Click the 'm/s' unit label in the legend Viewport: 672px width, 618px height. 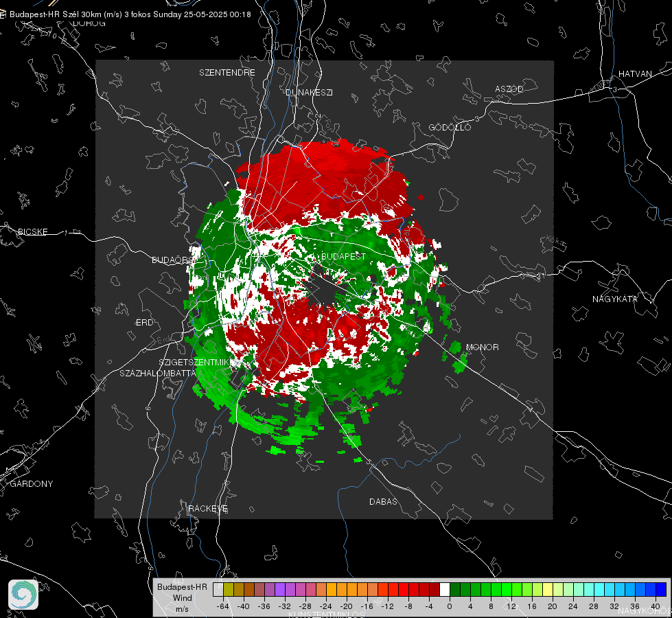point(182,609)
